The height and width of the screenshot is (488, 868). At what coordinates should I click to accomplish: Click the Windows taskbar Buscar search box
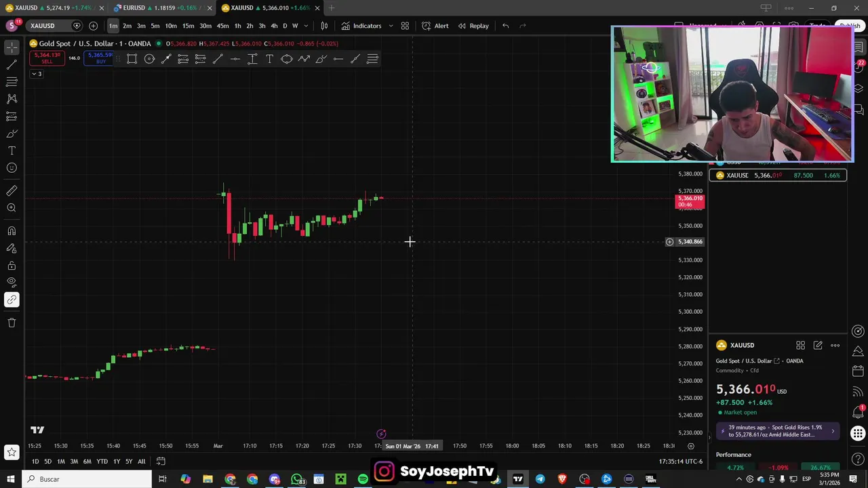(x=87, y=479)
